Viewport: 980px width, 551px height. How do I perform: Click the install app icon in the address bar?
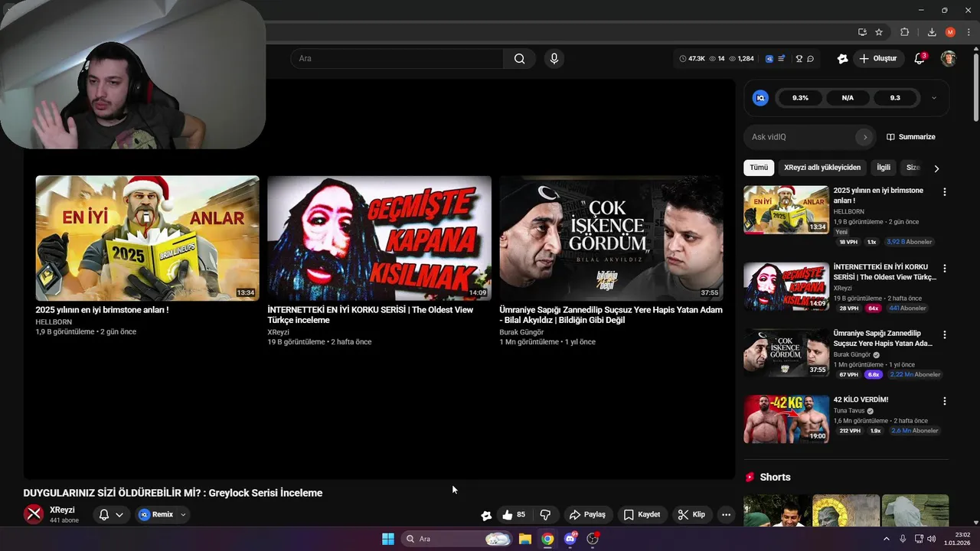coord(862,32)
